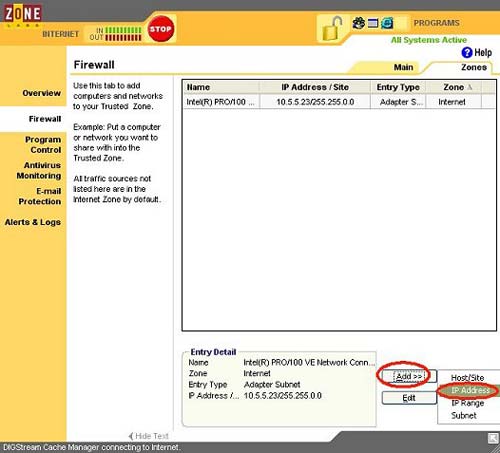Click the PROGRAMS label
Image resolution: width=500 pixels, height=453 pixels.
point(436,23)
